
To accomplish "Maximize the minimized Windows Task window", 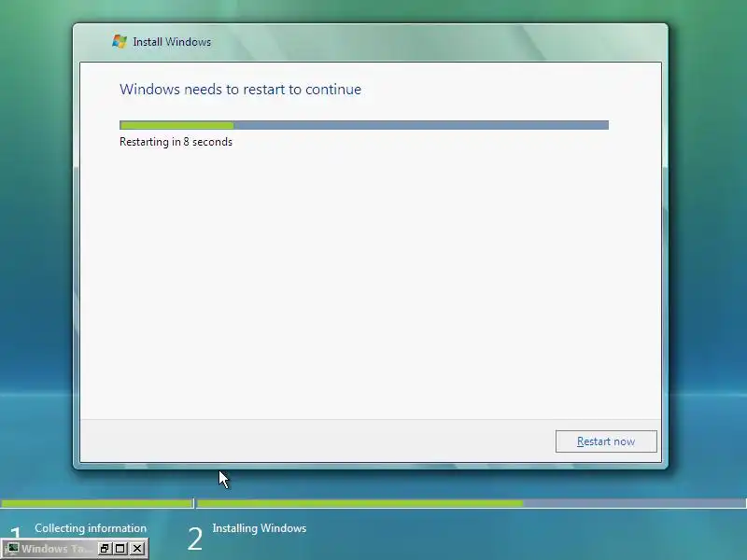I will (x=120, y=549).
